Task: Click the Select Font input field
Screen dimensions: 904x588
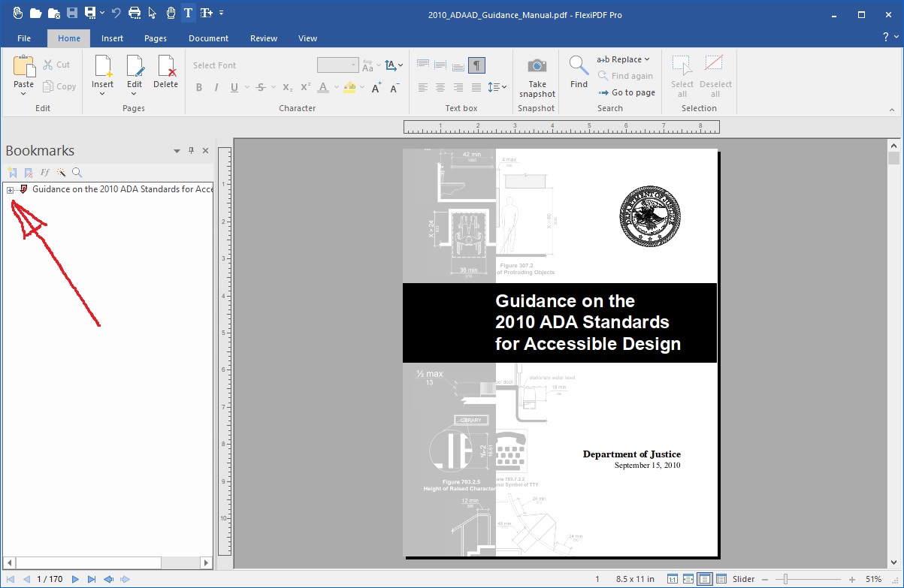Action: click(x=251, y=65)
